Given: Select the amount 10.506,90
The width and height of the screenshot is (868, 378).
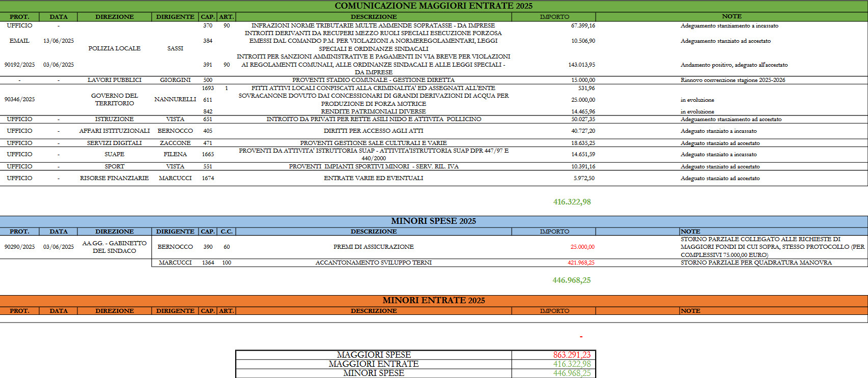Looking at the screenshot, I should tap(583, 41).
